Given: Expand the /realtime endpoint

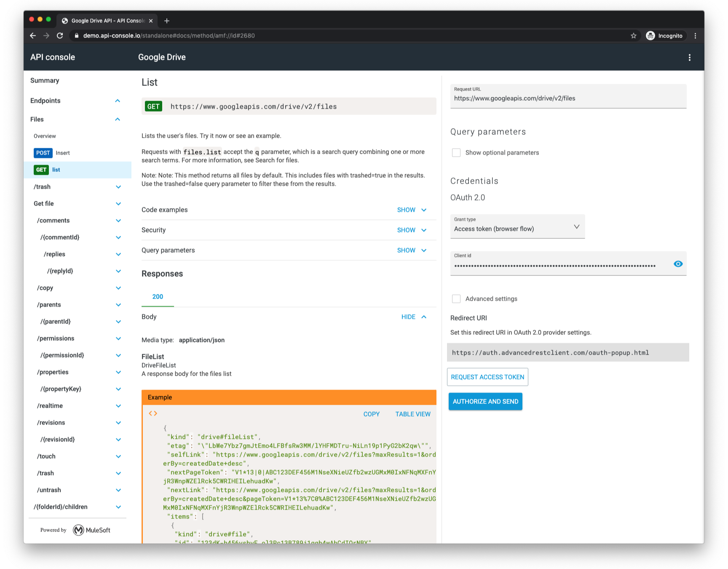Looking at the screenshot, I should [x=118, y=406].
